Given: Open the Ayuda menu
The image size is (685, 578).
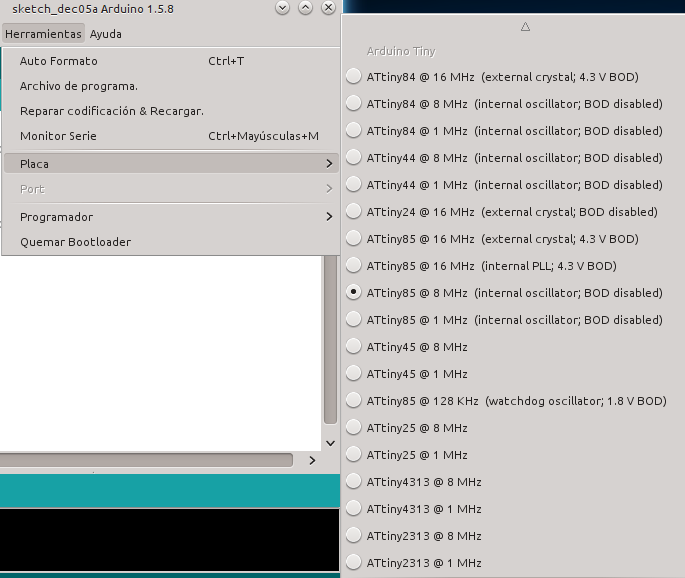Looking at the screenshot, I should (x=106, y=34).
